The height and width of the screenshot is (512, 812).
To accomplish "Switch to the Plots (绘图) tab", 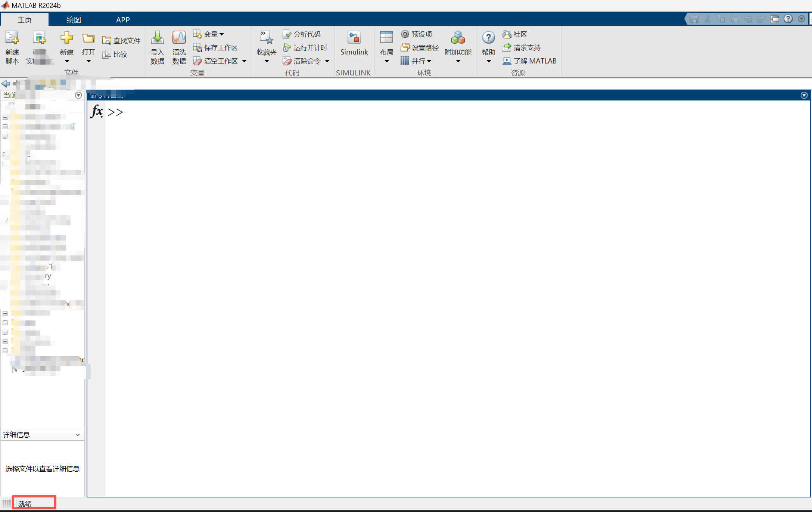I will point(74,20).
